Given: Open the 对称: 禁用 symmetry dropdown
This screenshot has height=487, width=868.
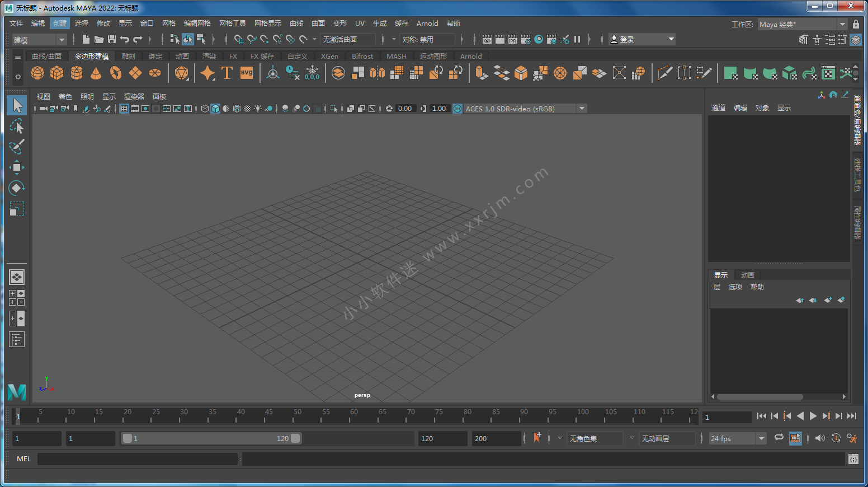Looking at the screenshot, I should pyautogui.click(x=427, y=39).
